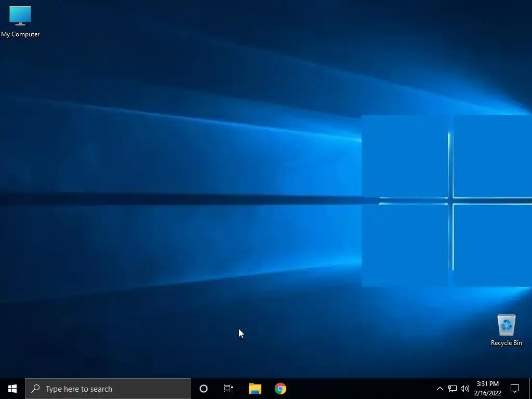The height and width of the screenshot is (399, 532).
Task: Click the Type here to search box
Action: point(108,389)
